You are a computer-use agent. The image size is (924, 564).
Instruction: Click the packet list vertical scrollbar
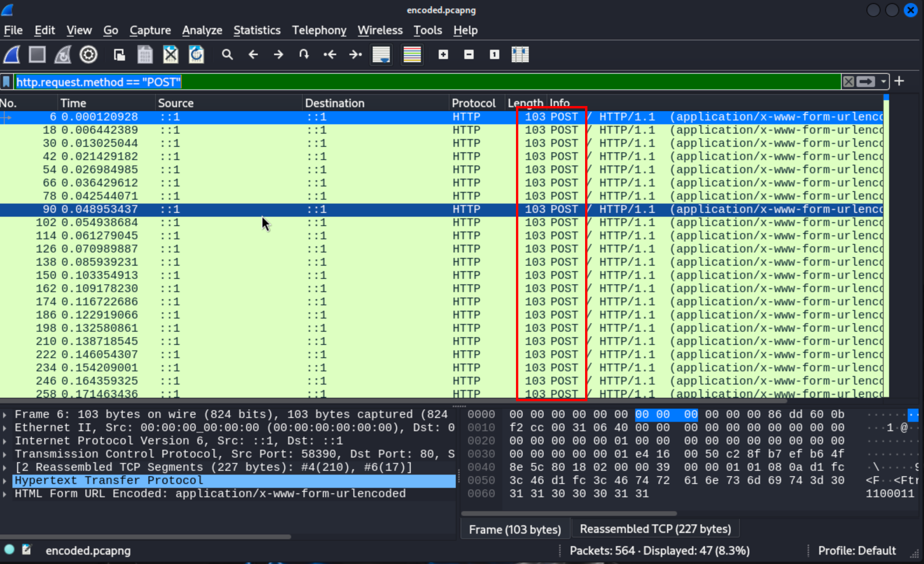coord(886,245)
